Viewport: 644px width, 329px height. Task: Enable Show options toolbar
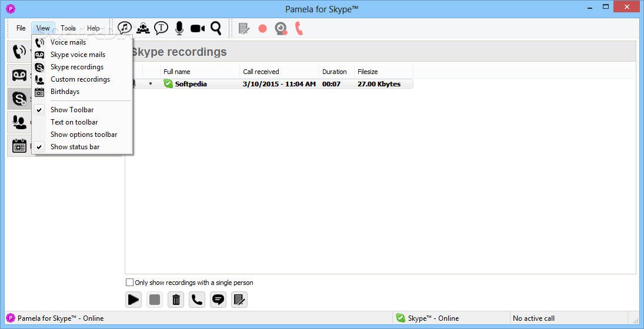pos(82,134)
